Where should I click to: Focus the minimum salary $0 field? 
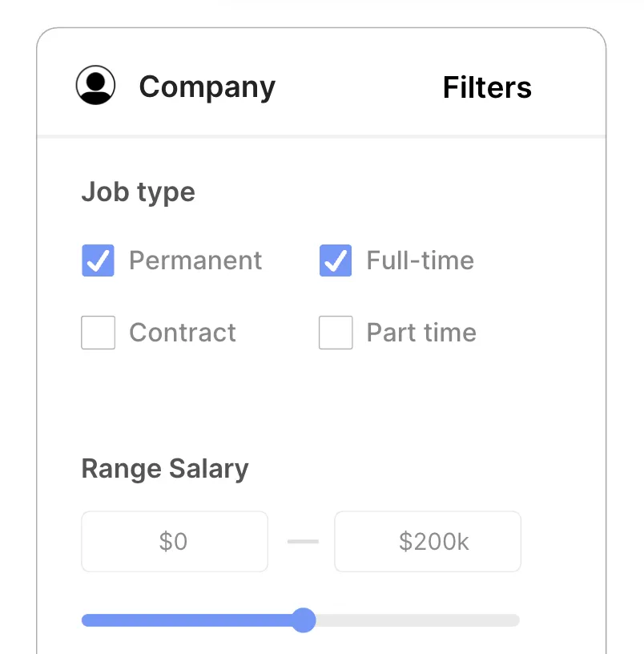coord(175,542)
